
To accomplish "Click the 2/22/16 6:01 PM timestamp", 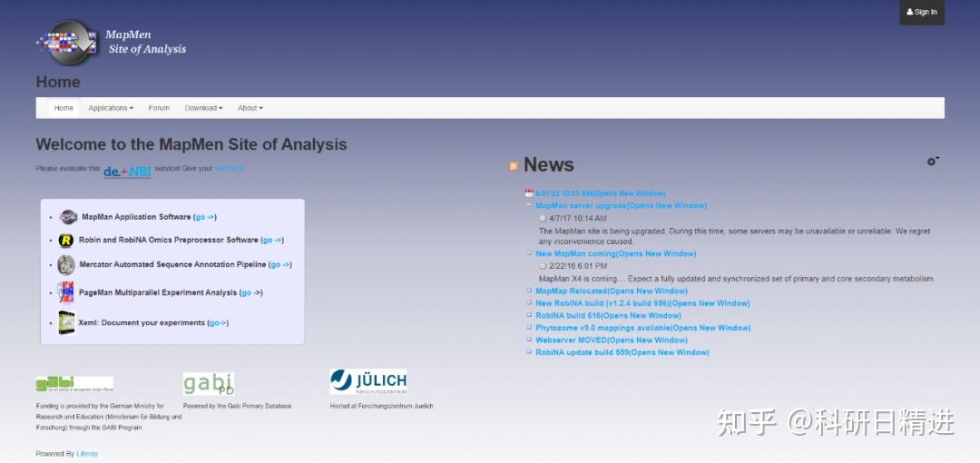I will 577,267.
